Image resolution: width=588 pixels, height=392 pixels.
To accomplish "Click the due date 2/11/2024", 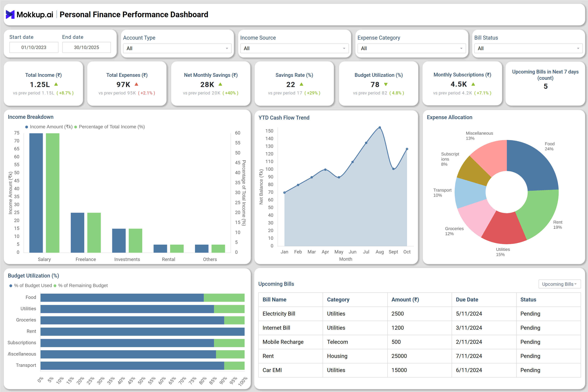I will pyautogui.click(x=469, y=342).
